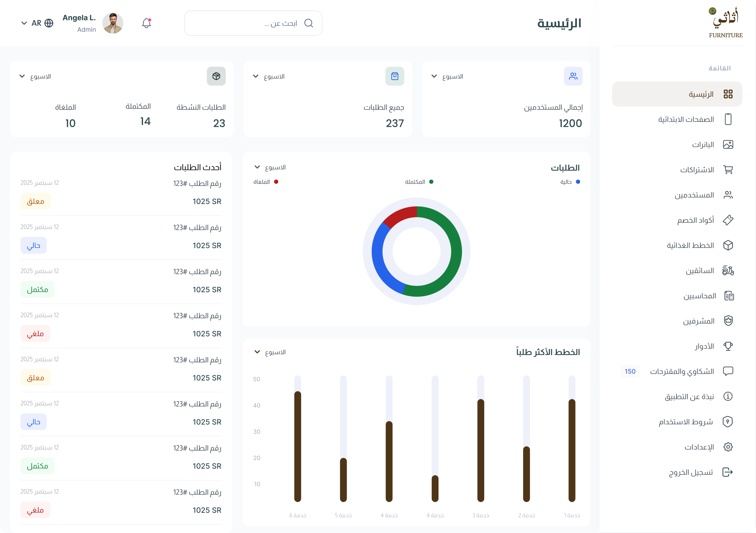Click the drivers scooter icon in sidebar
This screenshot has height=533, width=756.
728,270
